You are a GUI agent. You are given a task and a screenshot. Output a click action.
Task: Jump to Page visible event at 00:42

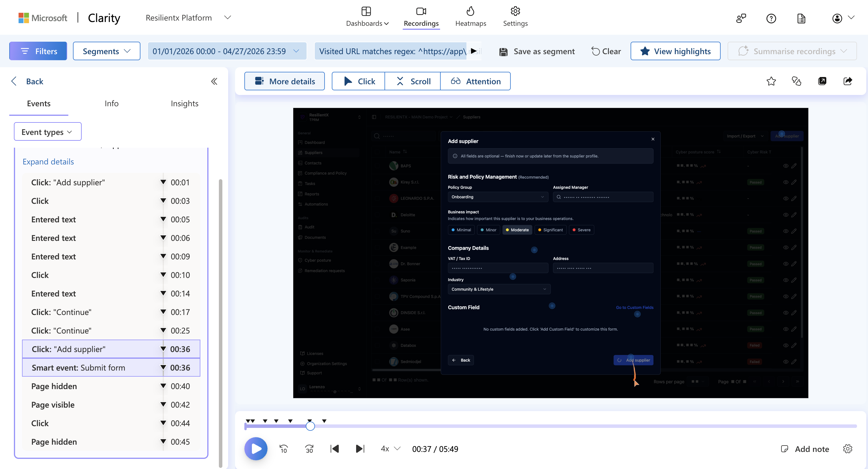tap(111, 405)
